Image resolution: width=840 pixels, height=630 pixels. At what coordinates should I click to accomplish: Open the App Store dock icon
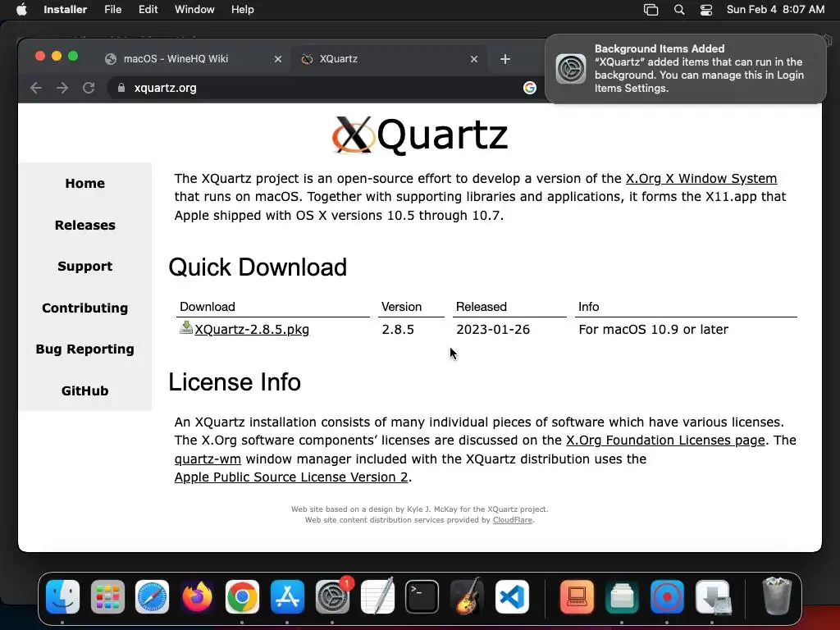(287, 597)
